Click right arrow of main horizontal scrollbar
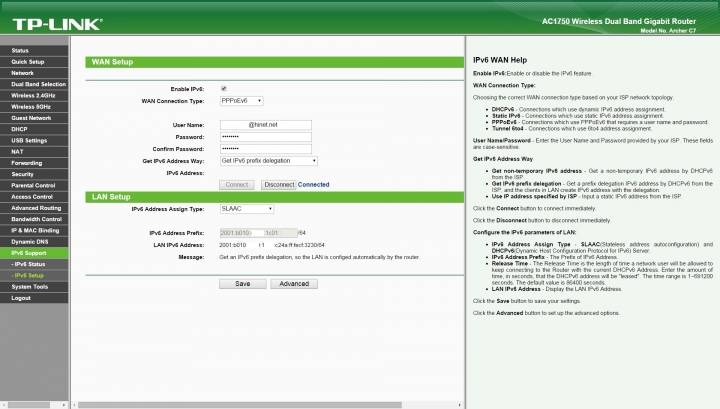This screenshot has width=720, height=409. click(460, 405)
